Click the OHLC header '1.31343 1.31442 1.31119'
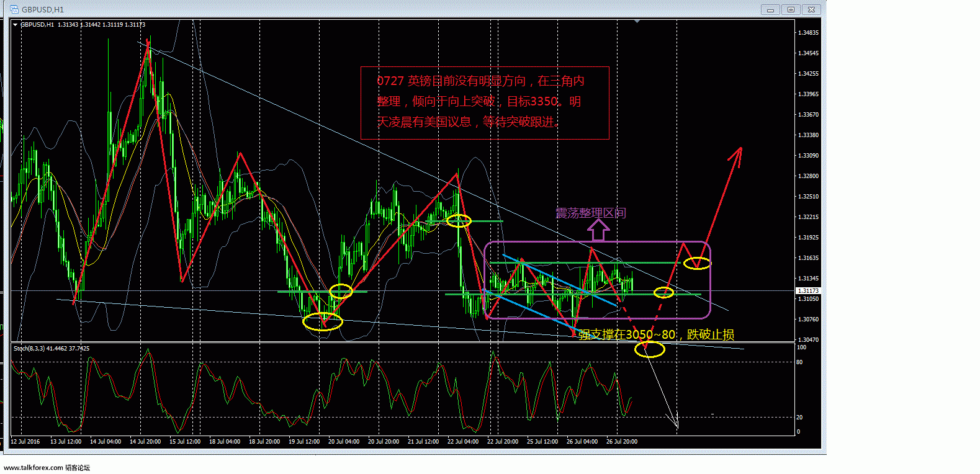Image resolution: width=980 pixels, height=474 pixels. (x=91, y=25)
